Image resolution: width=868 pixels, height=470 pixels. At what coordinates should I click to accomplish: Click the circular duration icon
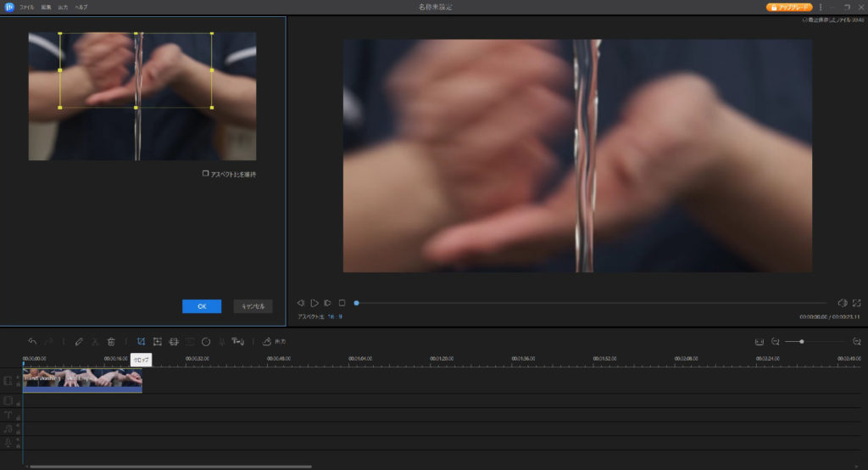(206, 341)
